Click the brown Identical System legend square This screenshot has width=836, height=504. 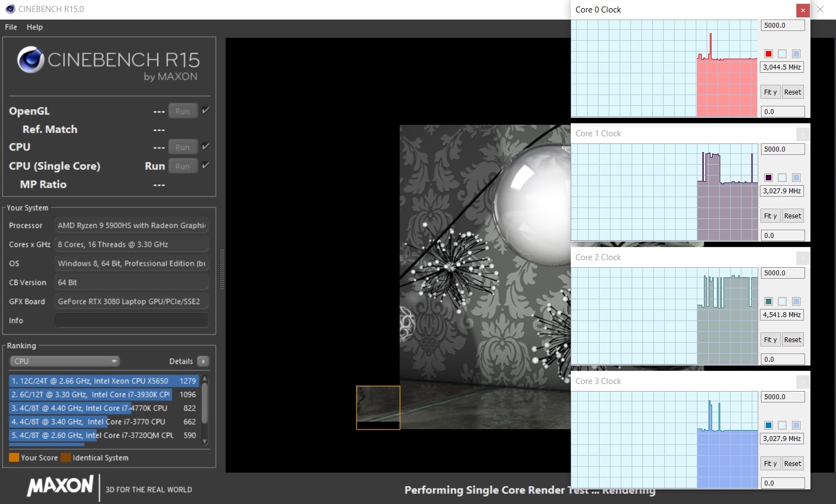[66, 458]
